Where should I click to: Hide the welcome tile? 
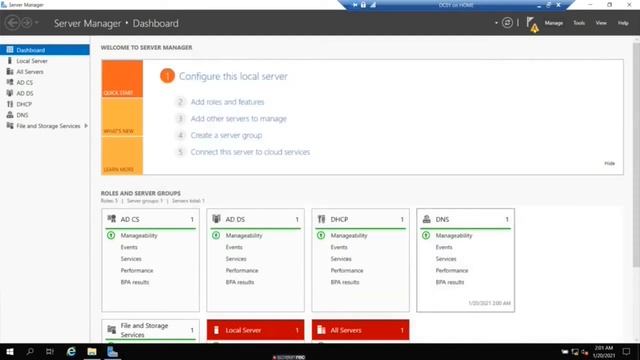click(x=609, y=163)
